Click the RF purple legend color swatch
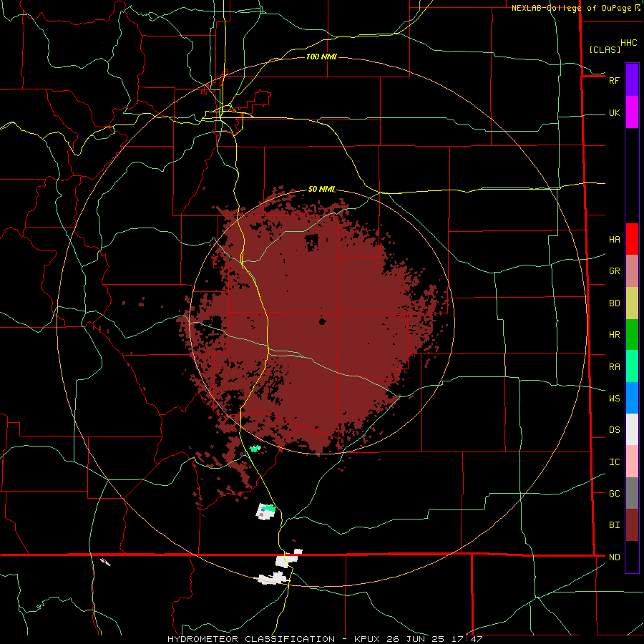 632,80
